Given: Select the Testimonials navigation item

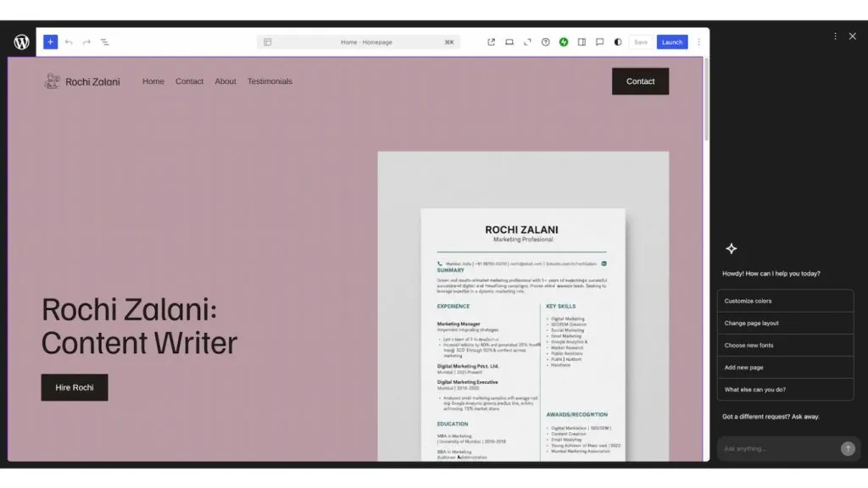Looking at the screenshot, I should (270, 81).
